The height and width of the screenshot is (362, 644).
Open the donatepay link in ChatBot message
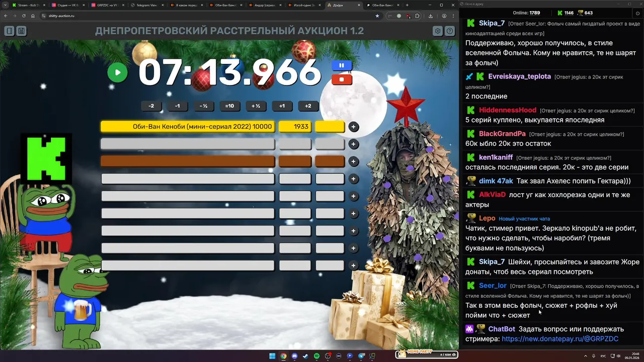pos(560,339)
